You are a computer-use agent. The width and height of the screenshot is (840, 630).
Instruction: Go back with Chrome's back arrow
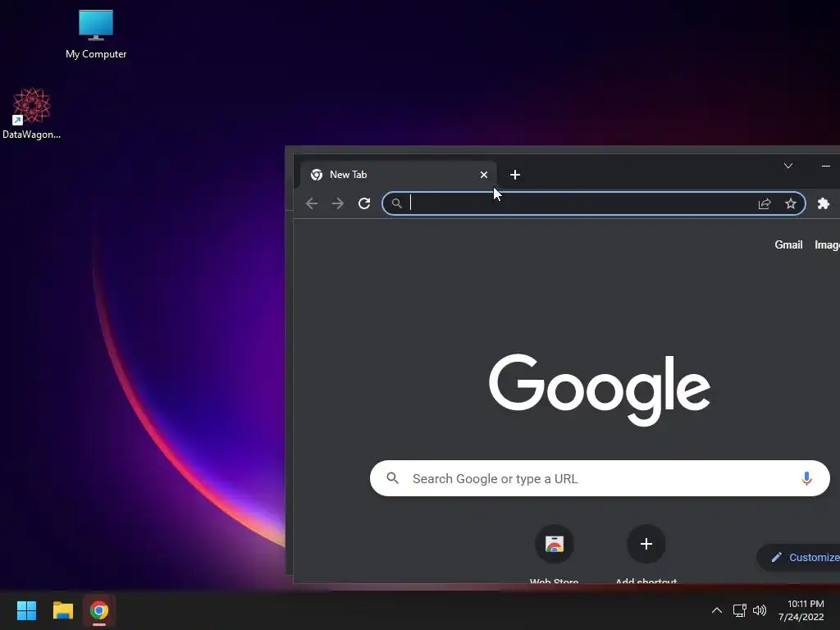[312, 203]
